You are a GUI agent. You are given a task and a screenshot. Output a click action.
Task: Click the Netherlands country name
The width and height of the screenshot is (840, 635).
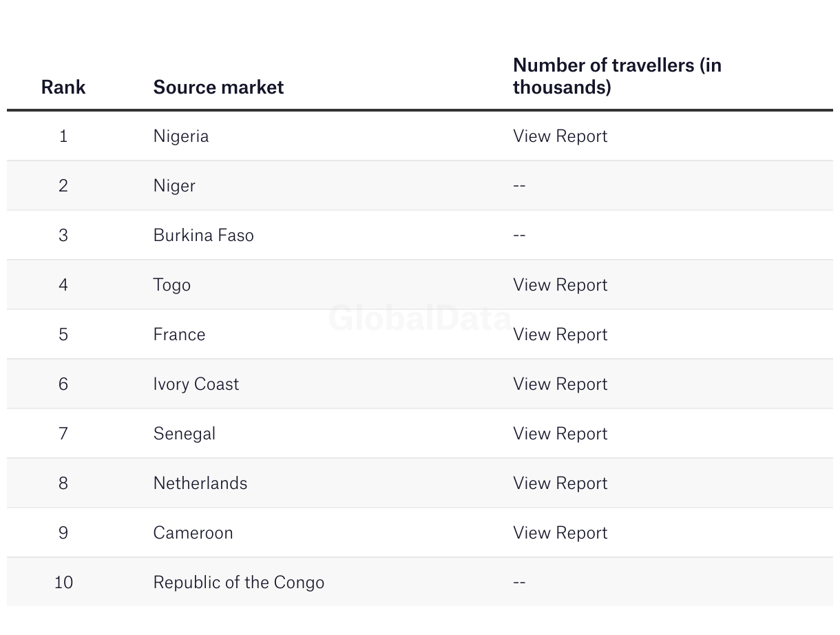[200, 483]
